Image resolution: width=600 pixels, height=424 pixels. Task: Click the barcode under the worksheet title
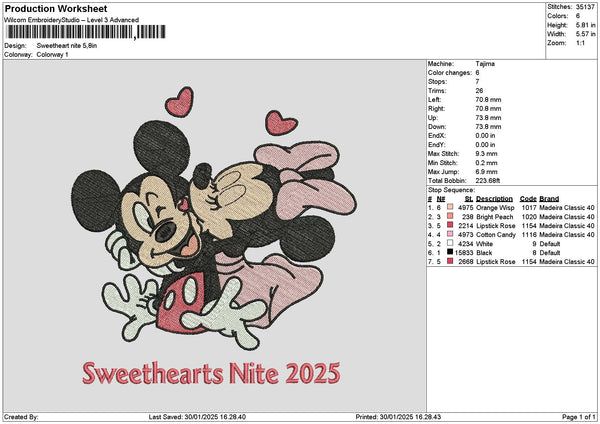click(x=85, y=33)
